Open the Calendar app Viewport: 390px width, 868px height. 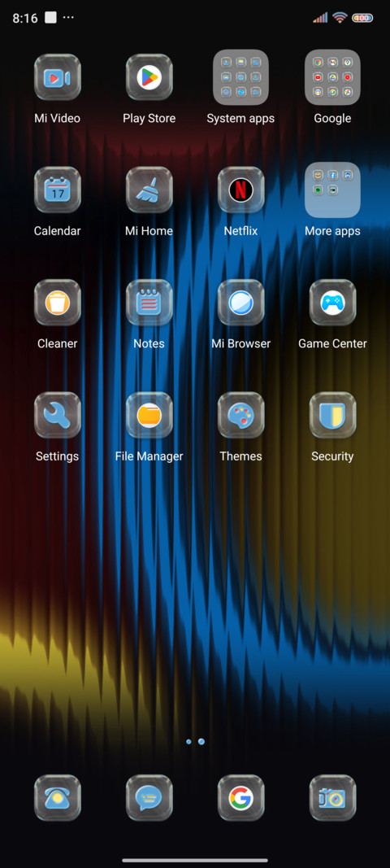point(57,190)
